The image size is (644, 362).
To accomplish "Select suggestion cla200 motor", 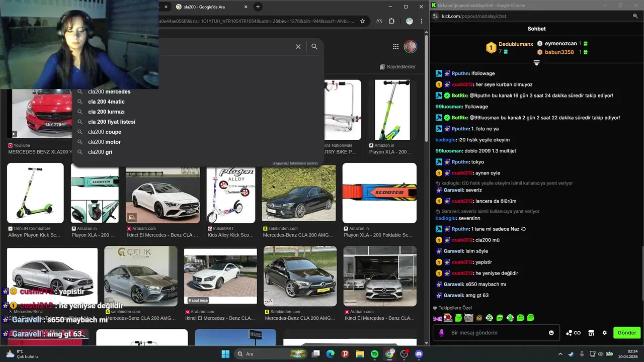I will click(x=104, y=142).
